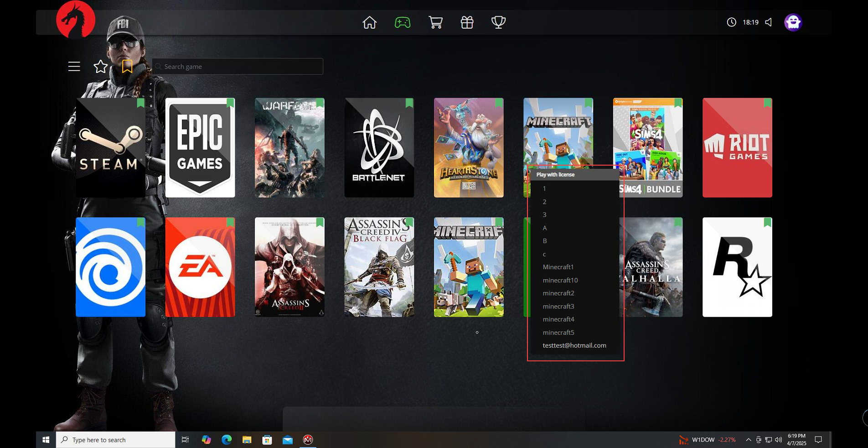Click the Search game input field
Screen dimensions: 868x448
[x=238, y=67]
